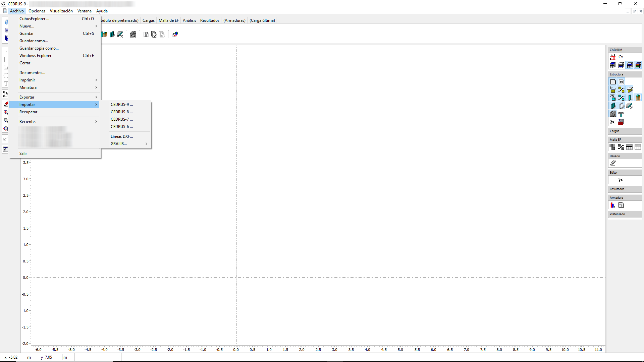Switch to the Malla de EF tab

pyautogui.click(x=169, y=20)
